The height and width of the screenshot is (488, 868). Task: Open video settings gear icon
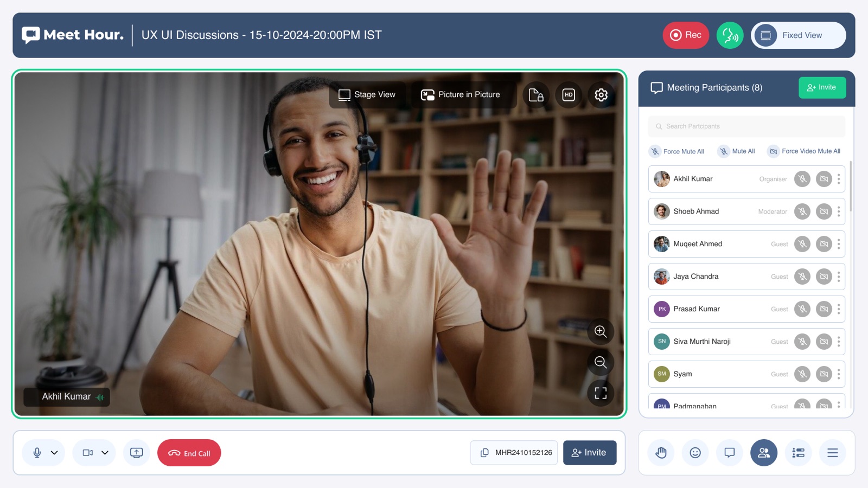pos(601,95)
